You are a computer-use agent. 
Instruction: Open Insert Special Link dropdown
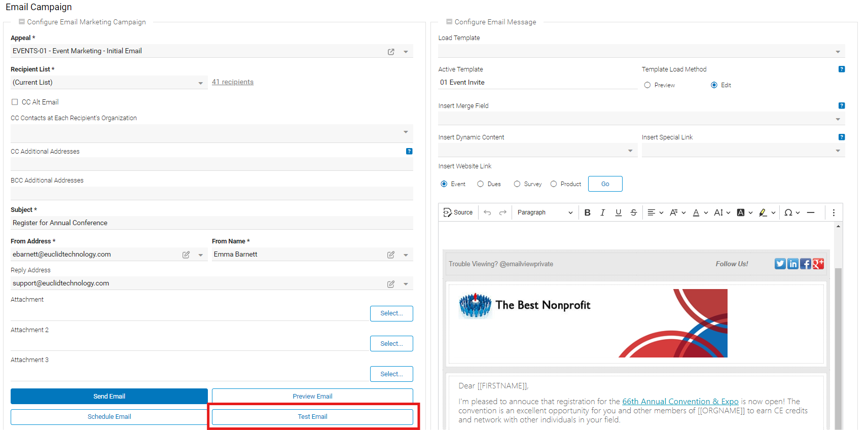743,151
